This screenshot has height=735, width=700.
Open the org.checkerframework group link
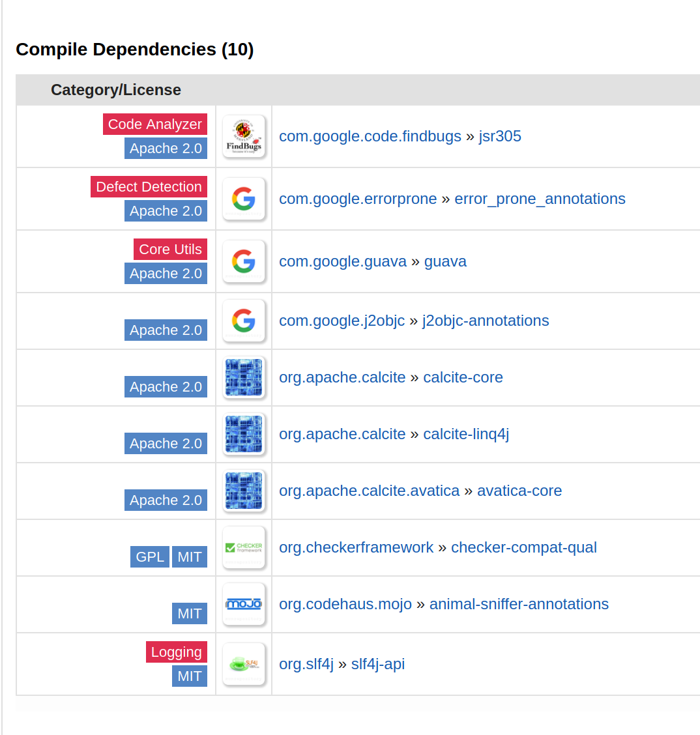(357, 548)
